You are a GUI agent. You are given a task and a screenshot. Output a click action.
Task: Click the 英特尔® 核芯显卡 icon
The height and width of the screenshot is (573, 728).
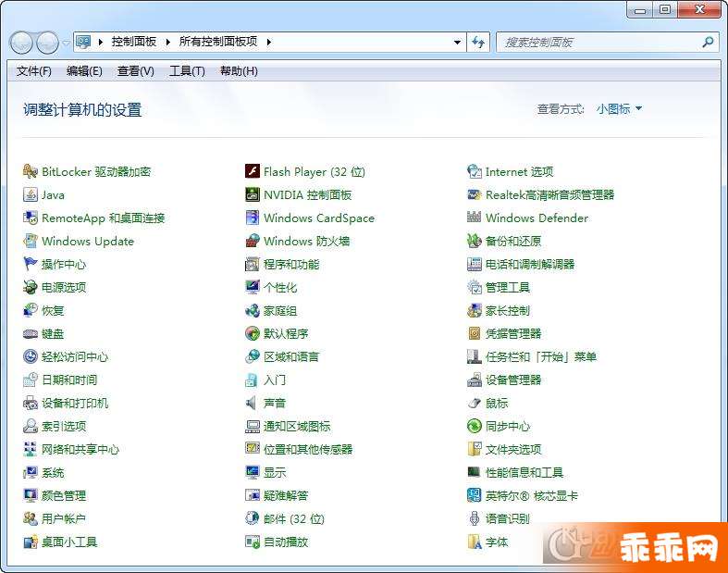(x=474, y=495)
